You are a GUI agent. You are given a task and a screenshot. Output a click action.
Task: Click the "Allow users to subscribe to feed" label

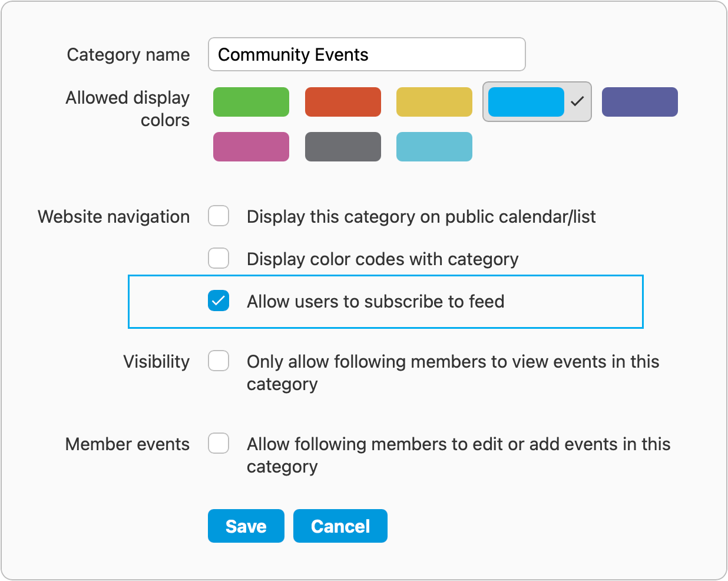click(375, 302)
